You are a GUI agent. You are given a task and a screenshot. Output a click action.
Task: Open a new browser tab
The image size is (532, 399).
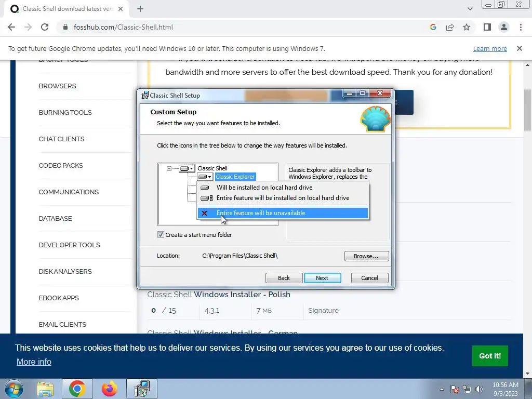click(x=140, y=9)
